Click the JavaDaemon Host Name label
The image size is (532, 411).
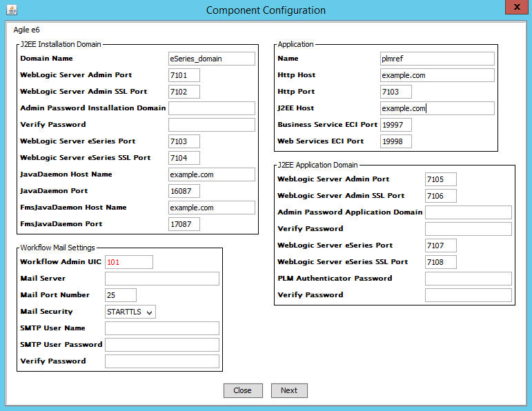[66, 174]
